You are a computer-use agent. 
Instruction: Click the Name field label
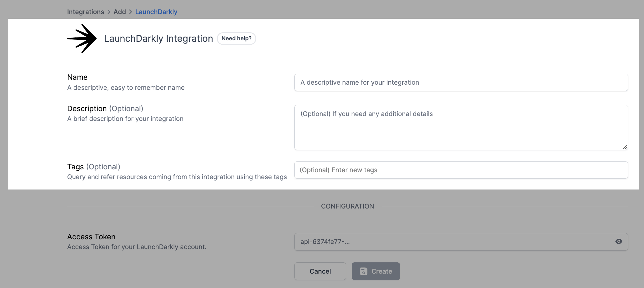(77, 77)
